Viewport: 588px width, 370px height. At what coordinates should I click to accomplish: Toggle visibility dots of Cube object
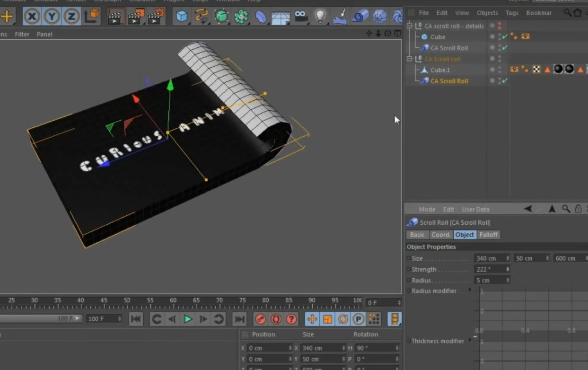499,37
